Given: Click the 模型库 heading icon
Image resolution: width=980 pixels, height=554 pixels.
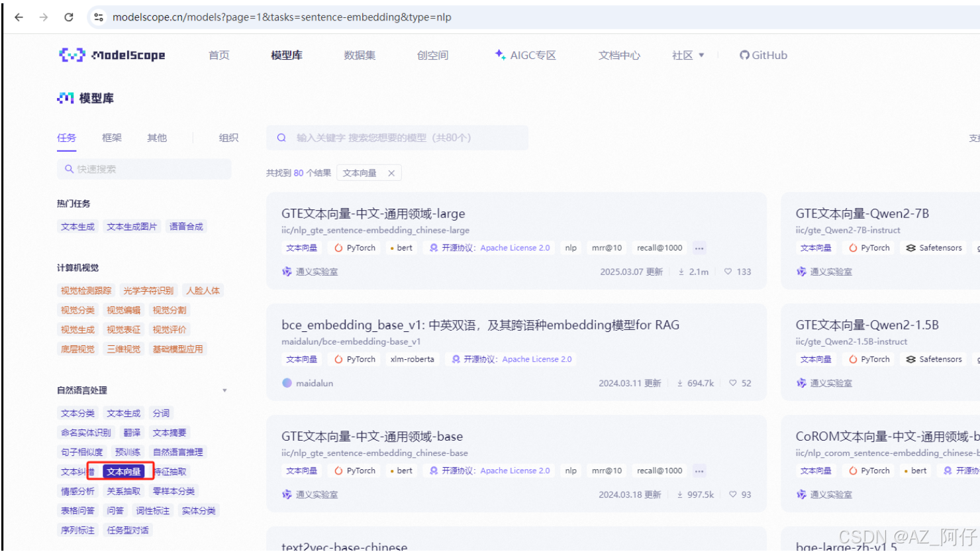Looking at the screenshot, I should [x=65, y=98].
